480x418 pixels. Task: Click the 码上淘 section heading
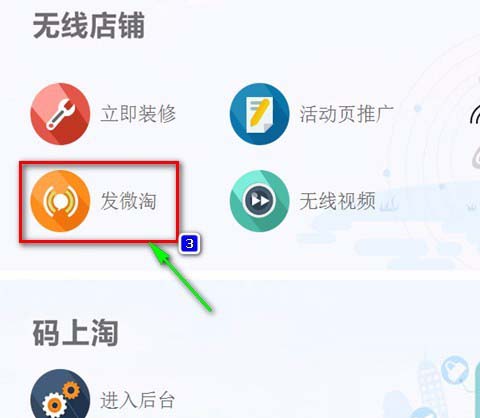pyautogui.click(x=75, y=332)
